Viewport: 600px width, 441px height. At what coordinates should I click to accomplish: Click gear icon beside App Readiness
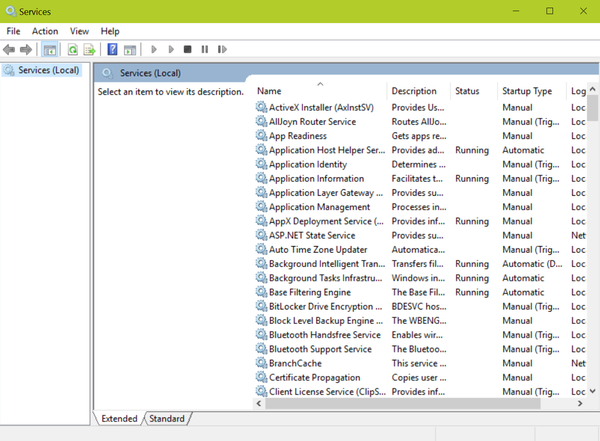[x=261, y=135]
